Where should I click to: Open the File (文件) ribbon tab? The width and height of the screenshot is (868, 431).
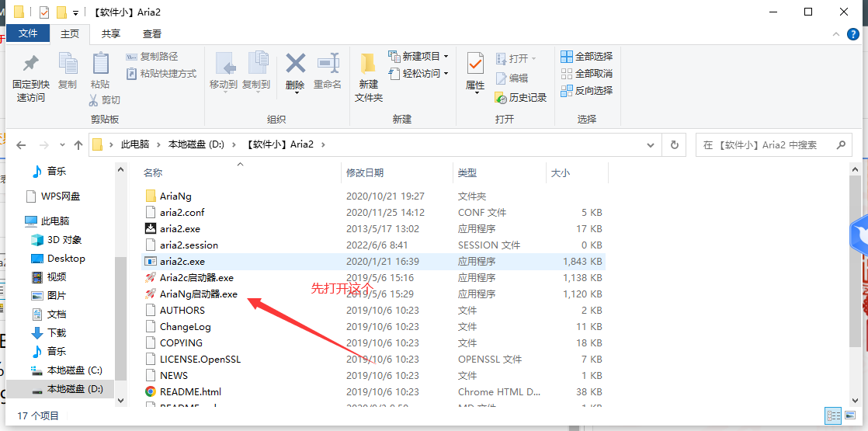point(28,33)
